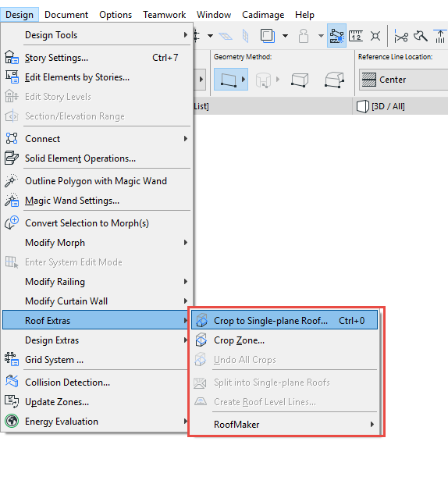448x484 pixels.
Task: Click the Magic Wand Settings icon
Action: click(x=12, y=201)
